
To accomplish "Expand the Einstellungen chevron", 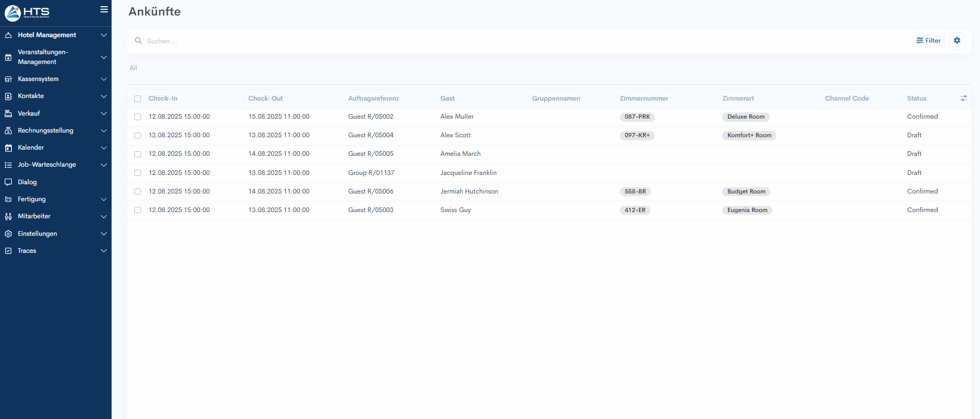I will [x=104, y=234].
